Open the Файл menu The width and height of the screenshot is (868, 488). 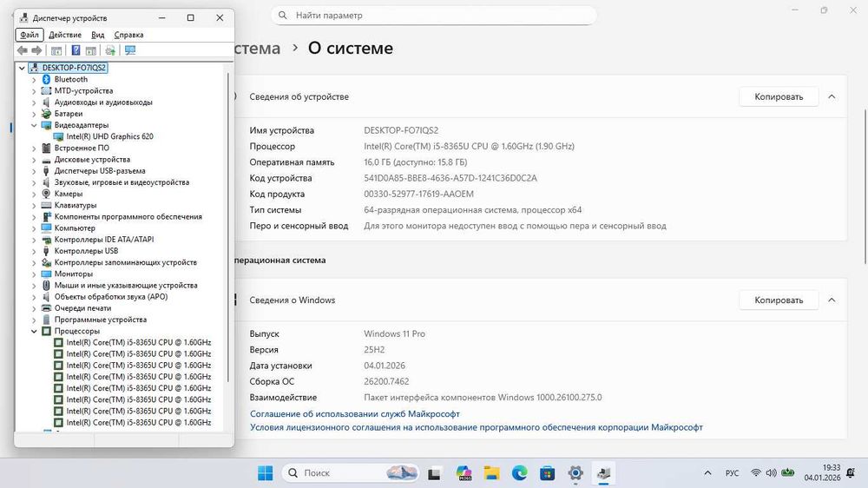pos(30,35)
